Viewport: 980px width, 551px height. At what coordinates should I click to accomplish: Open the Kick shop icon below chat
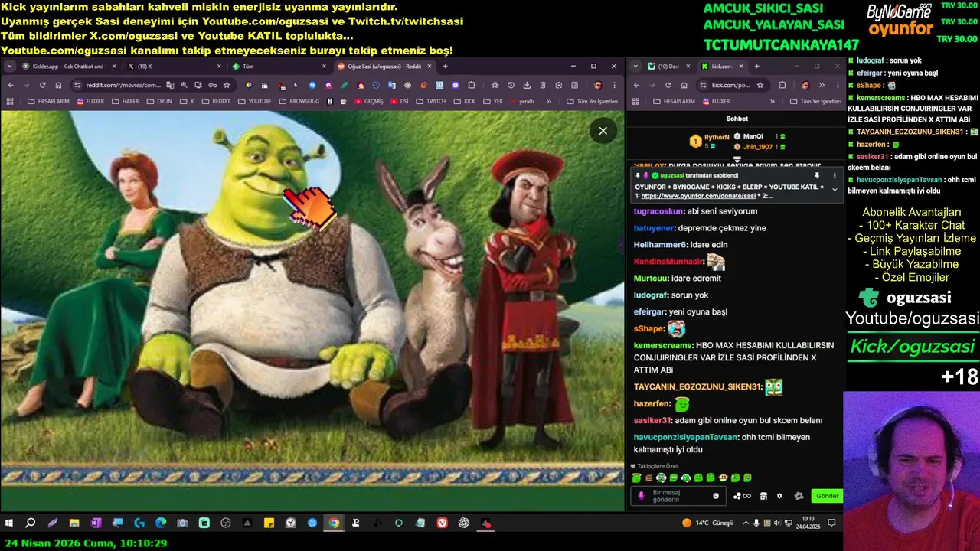(763, 496)
